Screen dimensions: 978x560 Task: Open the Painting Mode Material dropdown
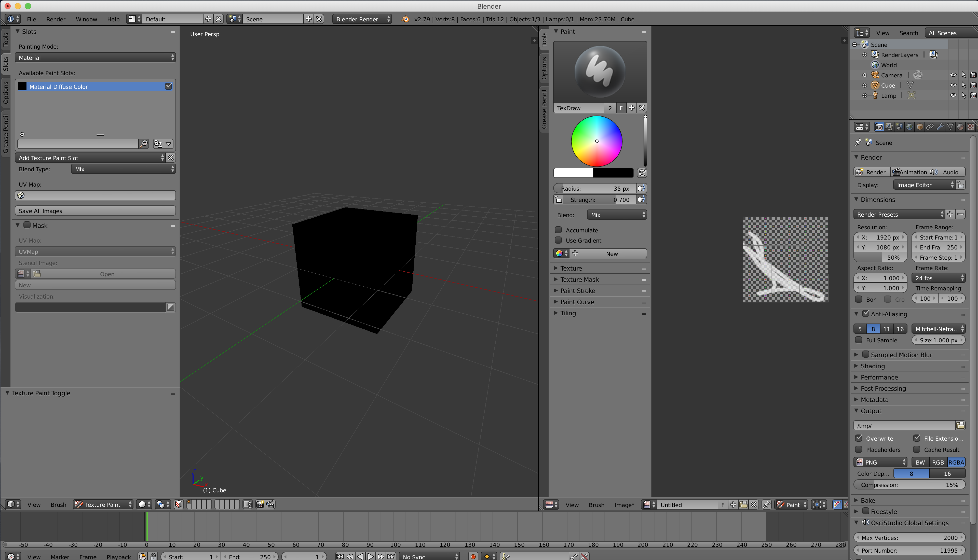(x=96, y=58)
